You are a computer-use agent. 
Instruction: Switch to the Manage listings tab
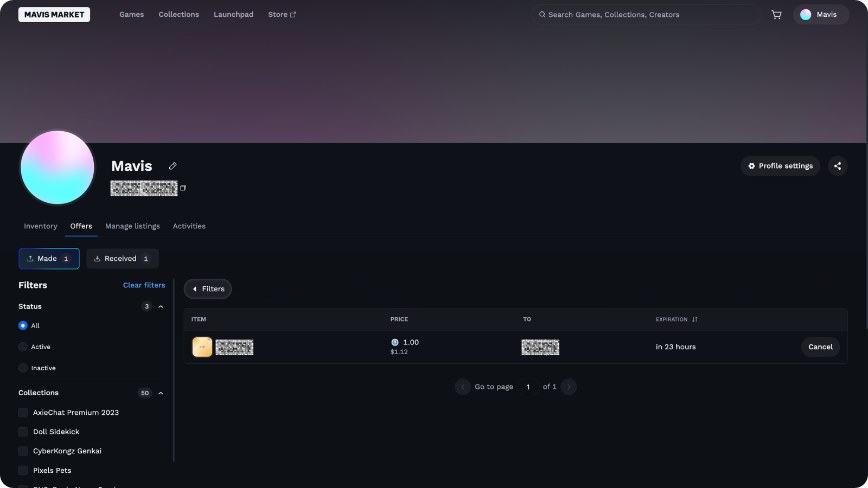tap(132, 226)
